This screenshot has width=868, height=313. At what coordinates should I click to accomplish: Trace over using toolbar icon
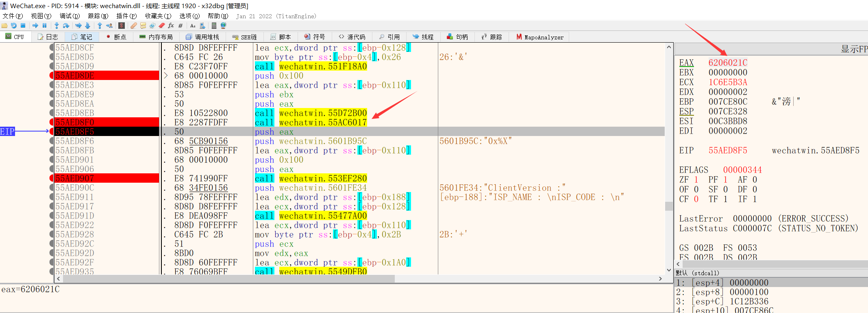[x=87, y=26]
